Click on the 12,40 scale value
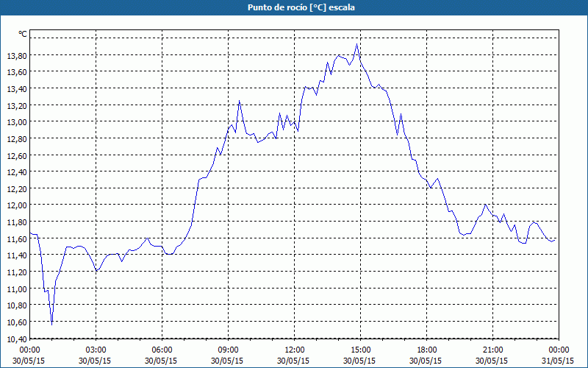 pyautogui.click(x=17, y=172)
